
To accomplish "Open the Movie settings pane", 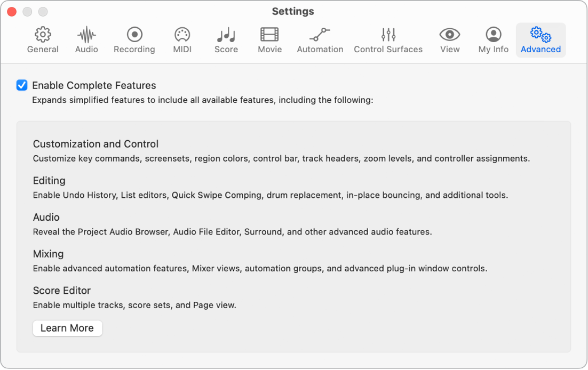I will click(269, 40).
